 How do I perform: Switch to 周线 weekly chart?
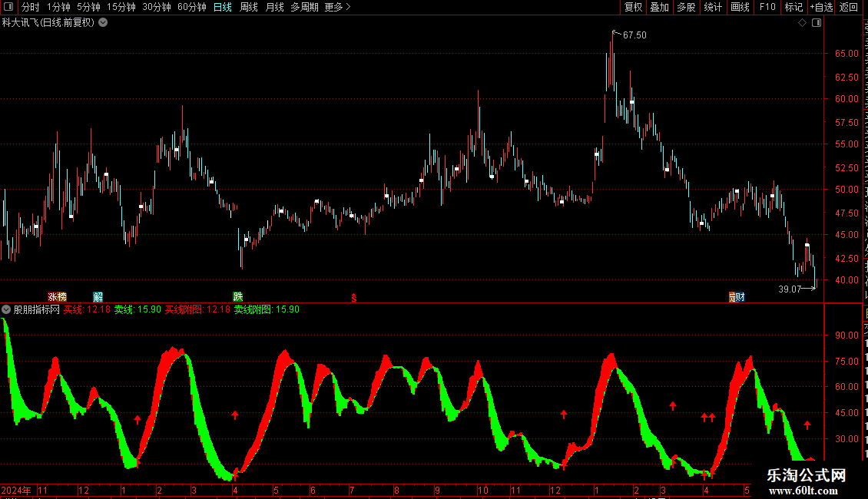[249, 7]
